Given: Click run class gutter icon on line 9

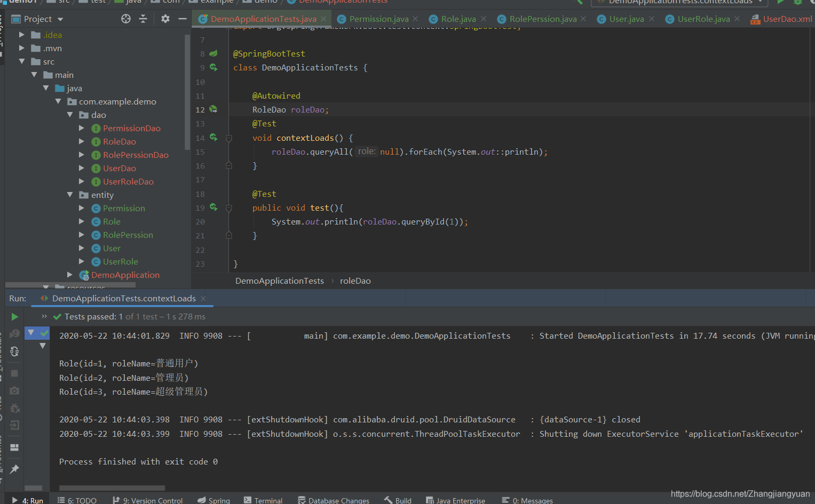Looking at the screenshot, I should pos(213,67).
